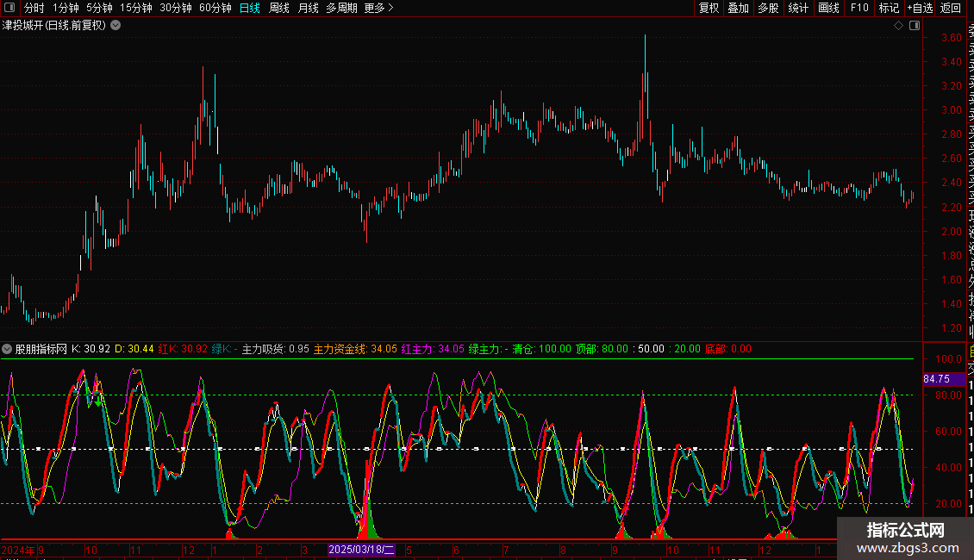The width and height of the screenshot is (974, 560).
Task: Open the 画线 drawing tools
Action: pos(828,8)
